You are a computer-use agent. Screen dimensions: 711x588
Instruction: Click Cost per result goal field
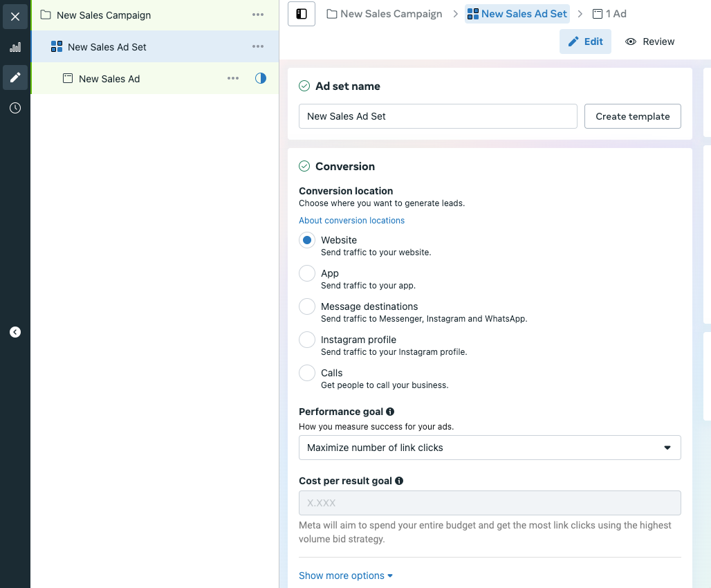[x=490, y=503]
